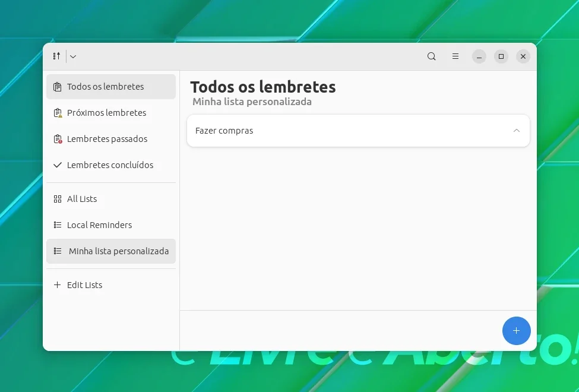Minimize the reminders window
This screenshot has height=392, width=579.
point(479,56)
